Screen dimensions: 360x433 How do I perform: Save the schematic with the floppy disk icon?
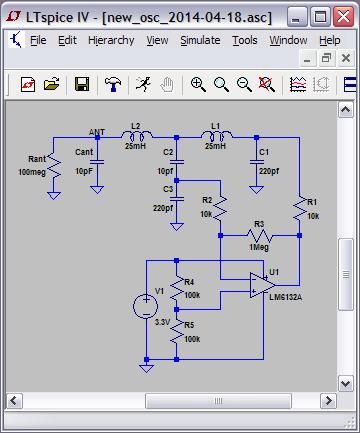pos(82,84)
